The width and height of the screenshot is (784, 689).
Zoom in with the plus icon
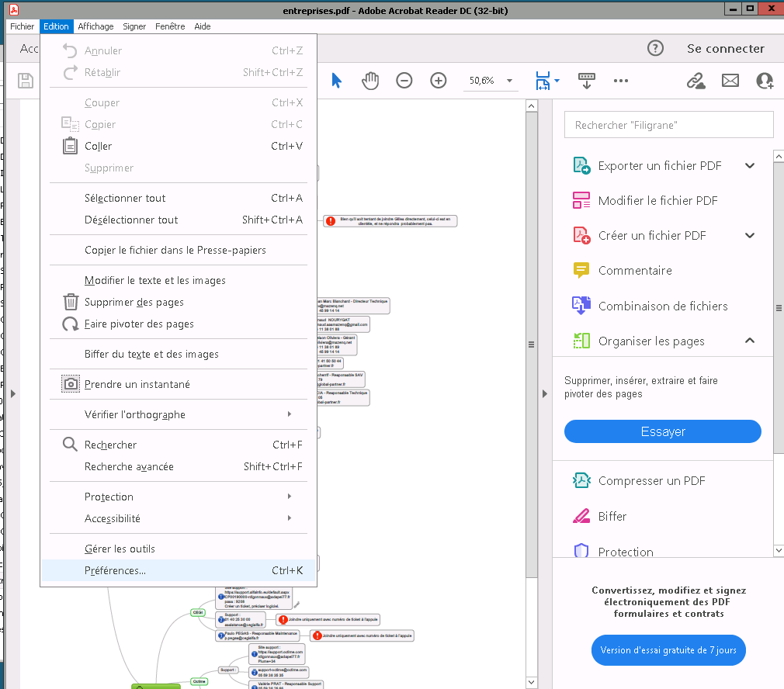pyautogui.click(x=438, y=81)
